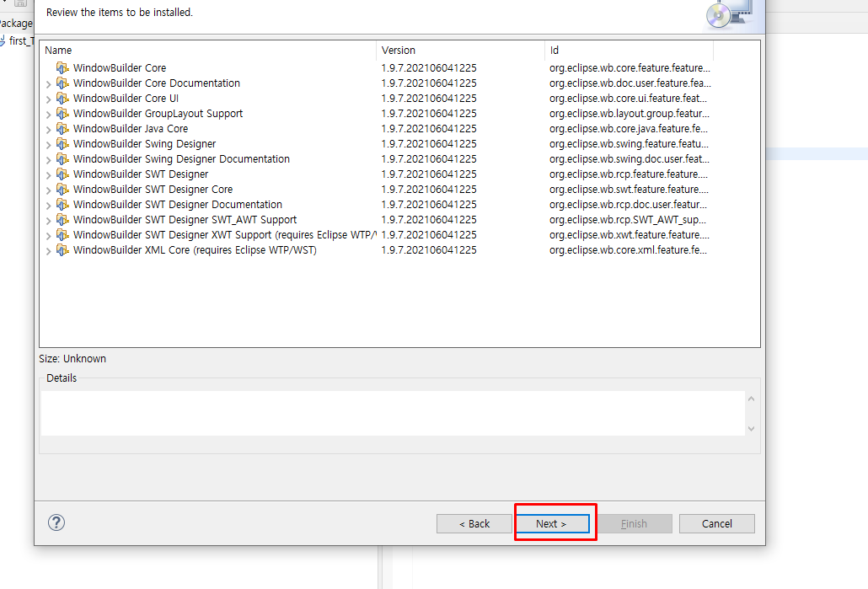This screenshot has height=589, width=868.
Task: Click the WindowBuilder Core feature icon
Action: [62, 68]
